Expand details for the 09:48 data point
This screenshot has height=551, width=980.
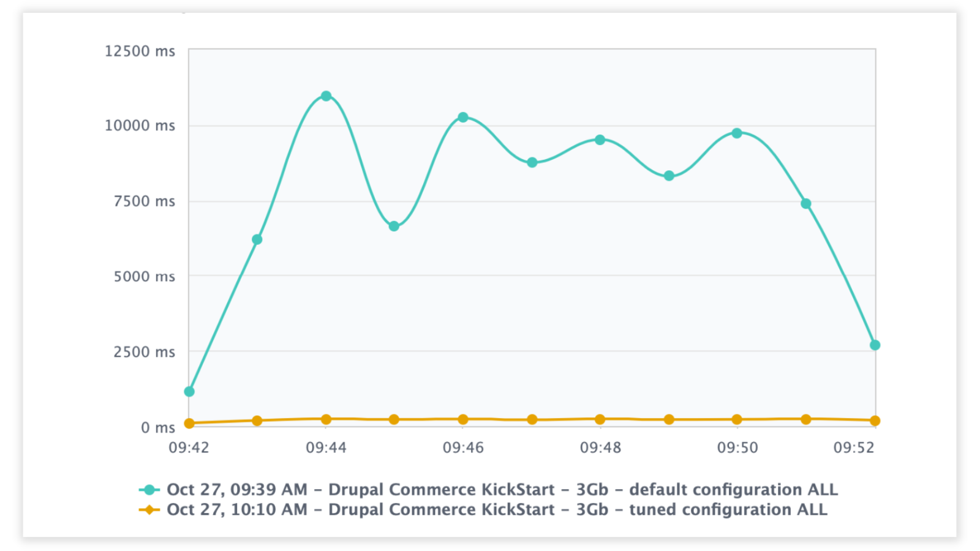tap(600, 140)
